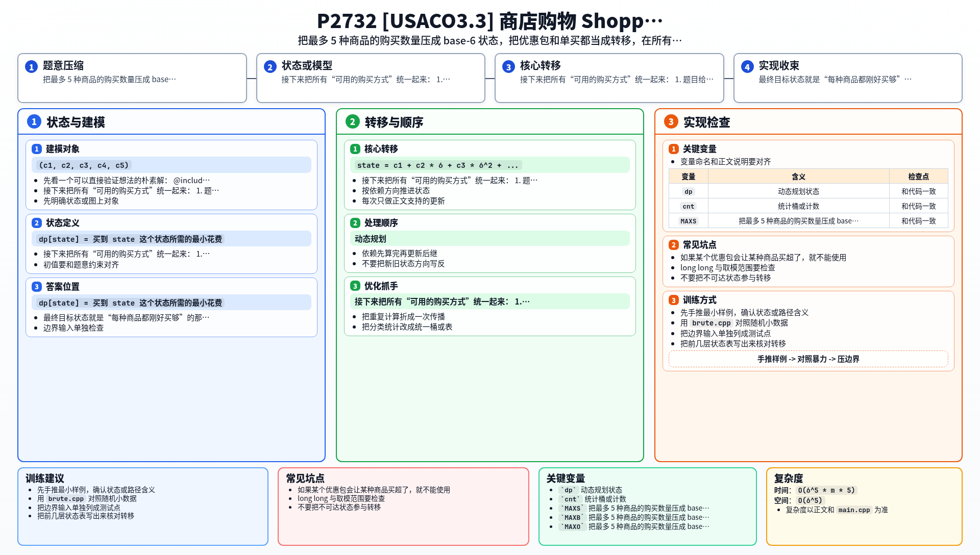The height and width of the screenshot is (555, 980).
Task: Click the 变量 table header
Action: point(689,176)
